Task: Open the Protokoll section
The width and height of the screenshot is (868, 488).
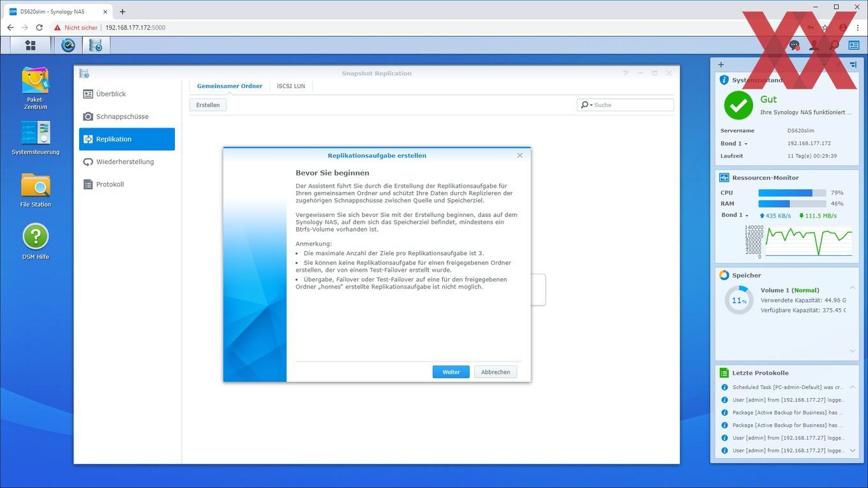Action: coord(127,184)
